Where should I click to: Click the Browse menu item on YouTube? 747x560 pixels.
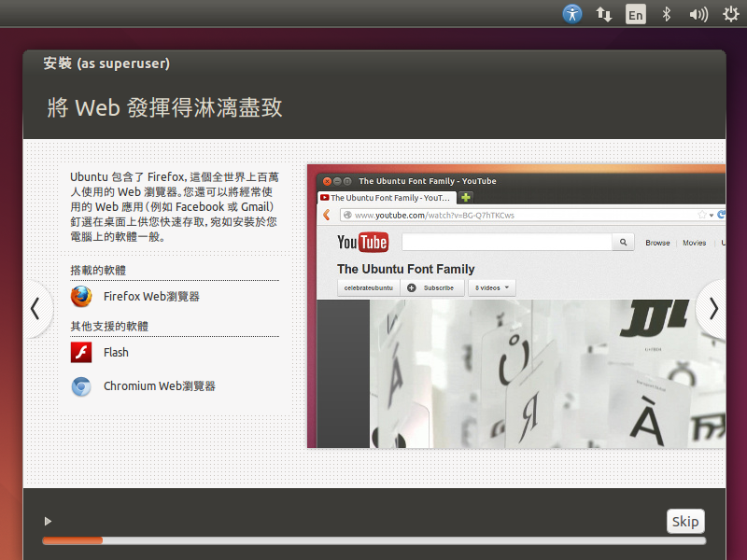(657, 243)
